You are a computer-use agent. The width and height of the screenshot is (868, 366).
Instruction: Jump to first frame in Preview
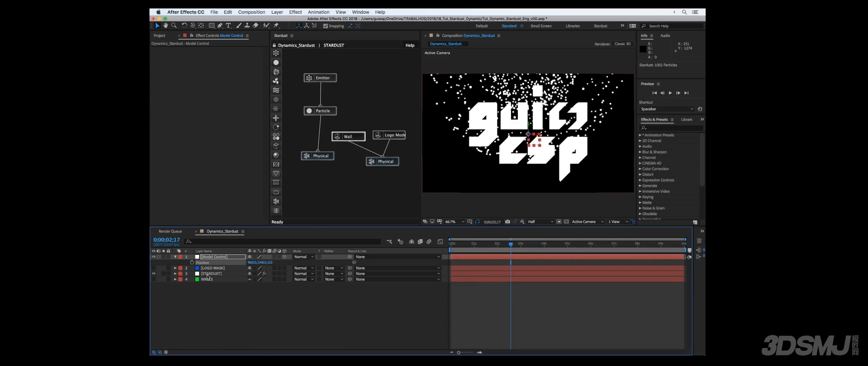click(654, 93)
